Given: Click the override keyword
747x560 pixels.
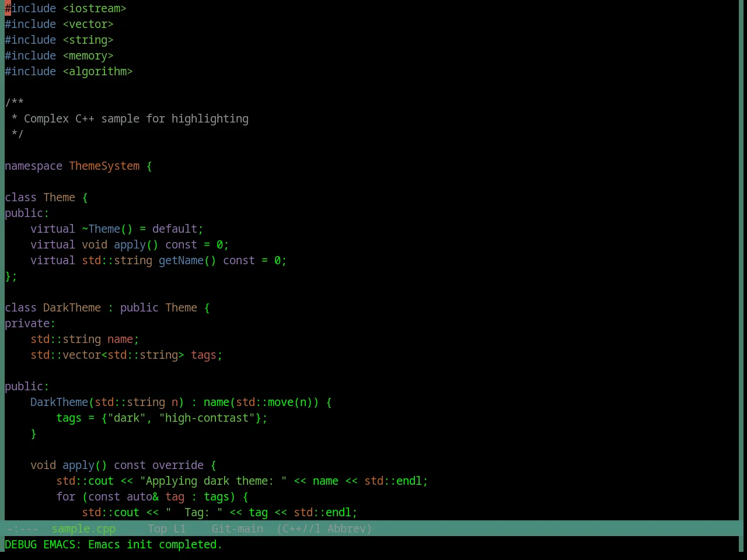Looking at the screenshot, I should [x=178, y=465].
